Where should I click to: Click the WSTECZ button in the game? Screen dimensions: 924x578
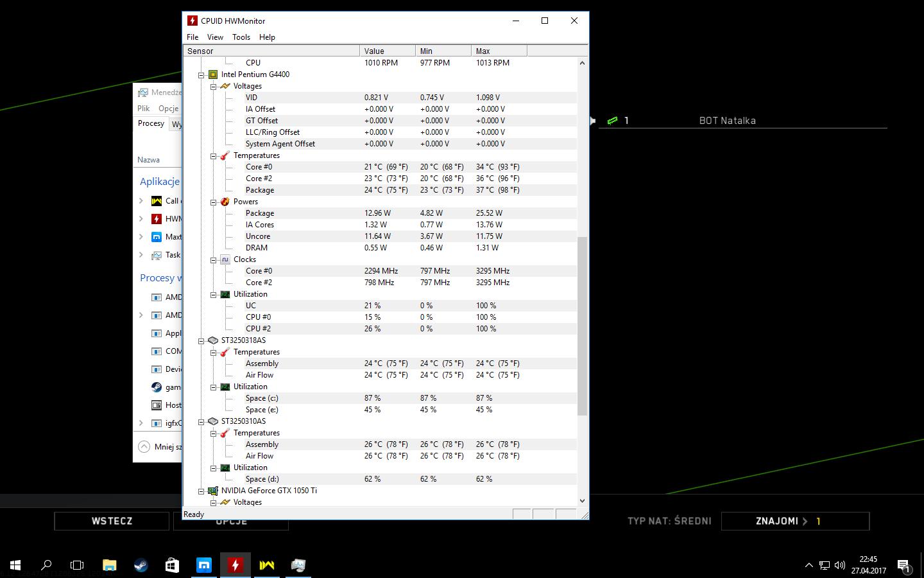112,521
